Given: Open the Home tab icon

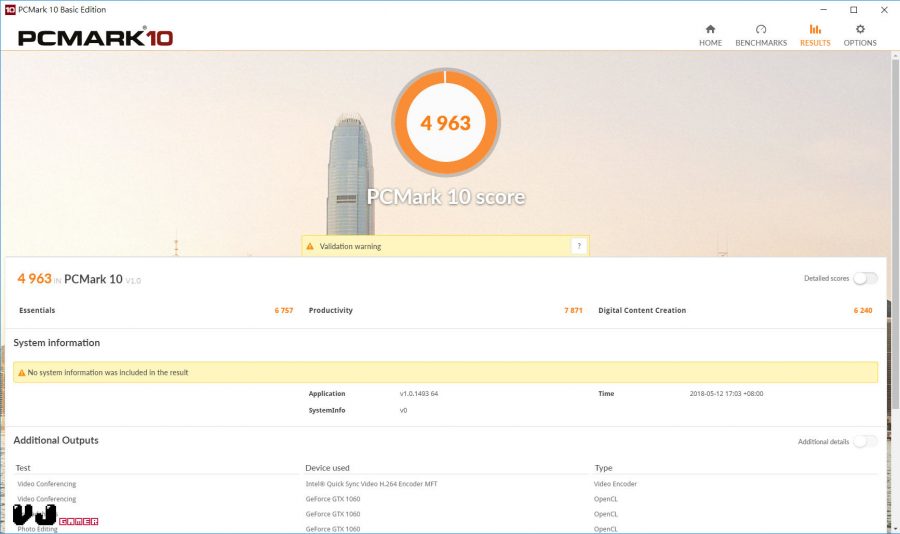Looking at the screenshot, I should click(710, 29).
